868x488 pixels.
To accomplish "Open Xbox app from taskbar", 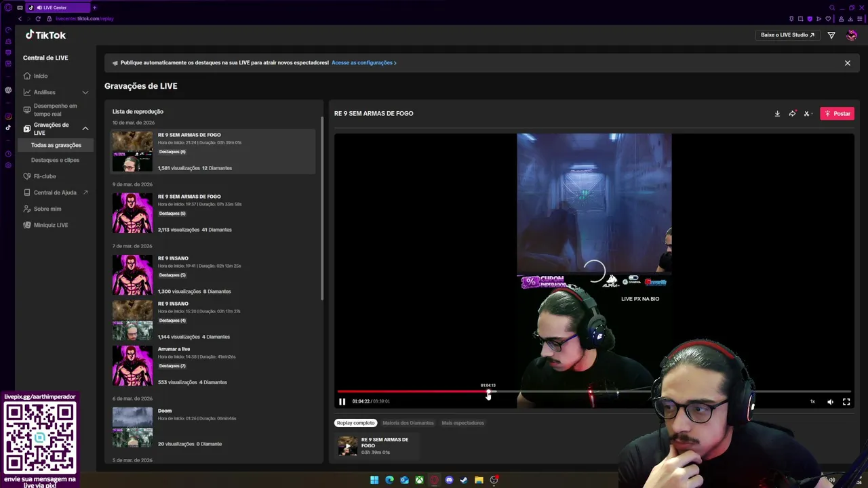I will pyautogui.click(x=420, y=480).
